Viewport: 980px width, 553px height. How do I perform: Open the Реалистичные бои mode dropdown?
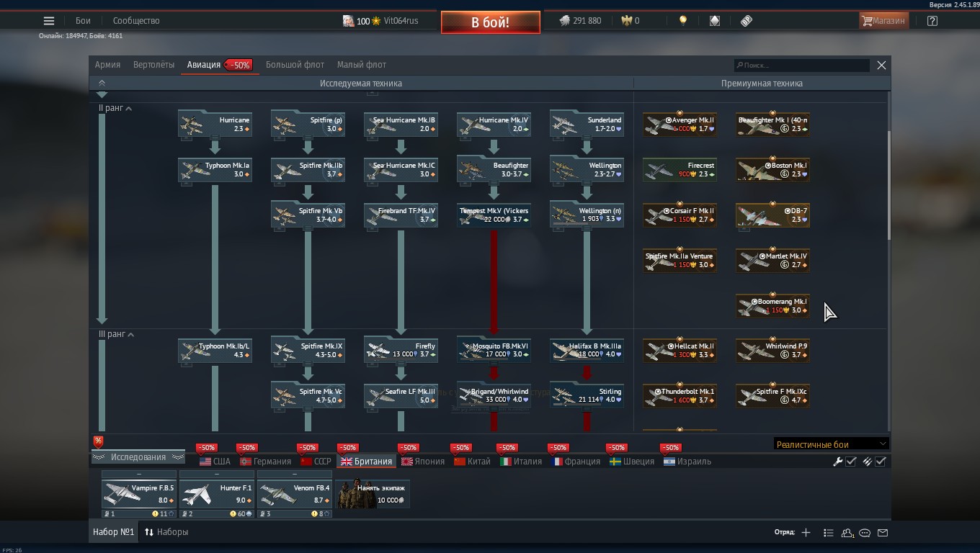click(x=831, y=444)
